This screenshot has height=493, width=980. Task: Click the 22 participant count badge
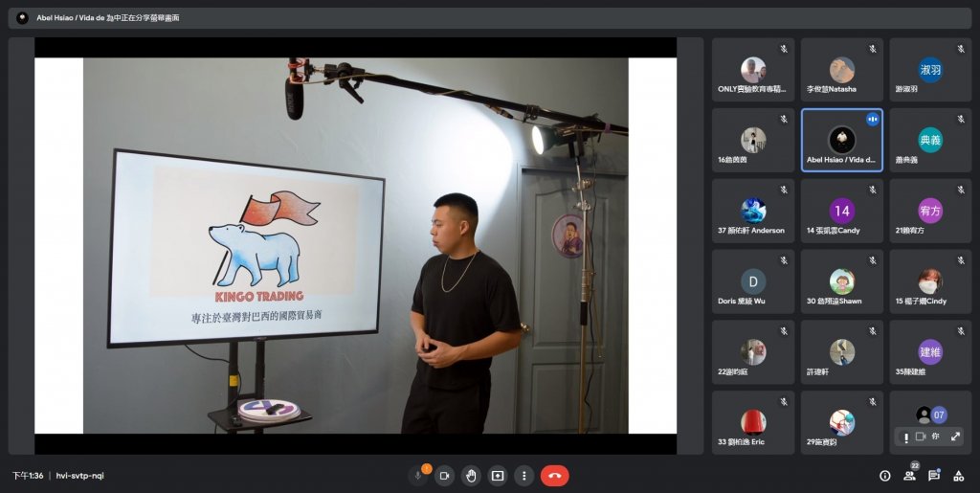tap(914, 465)
